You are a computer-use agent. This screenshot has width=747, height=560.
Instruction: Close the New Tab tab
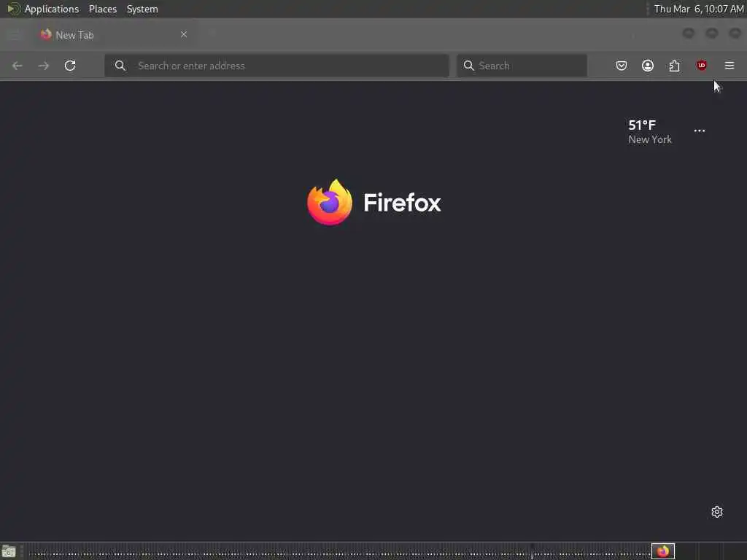[x=184, y=34]
